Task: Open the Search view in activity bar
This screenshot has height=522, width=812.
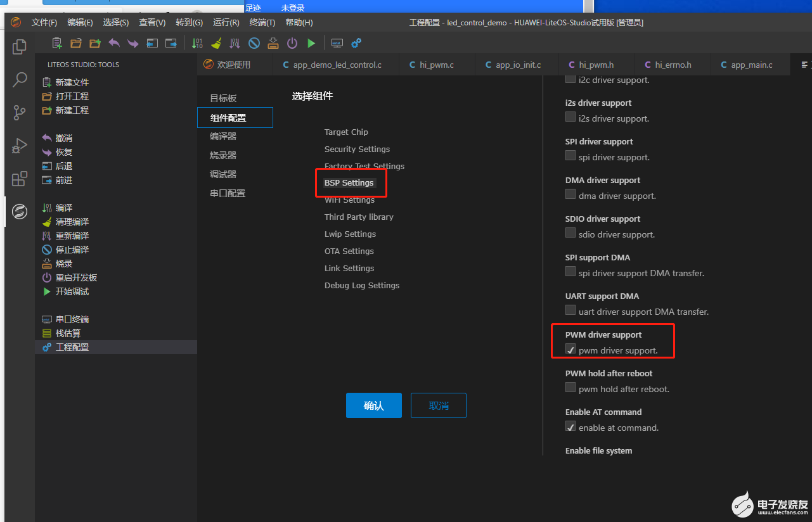Action: [20, 80]
